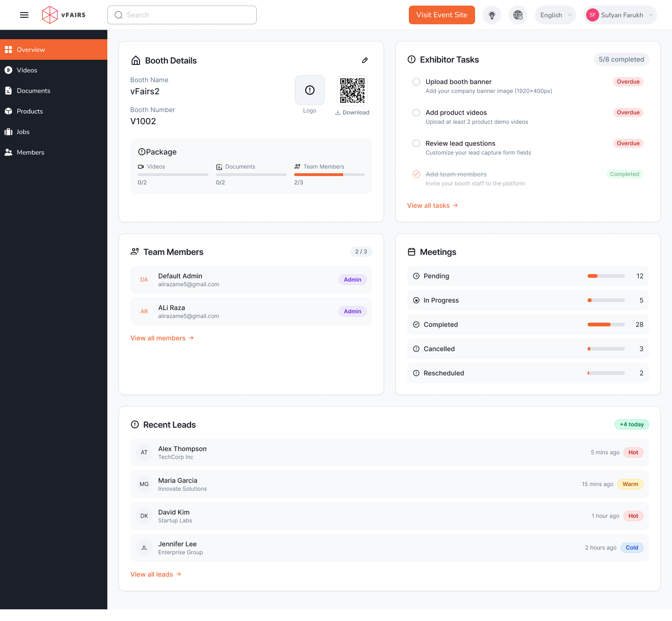The width and height of the screenshot is (672, 621).
Task: Click the Team Members package progress bar
Action: (329, 175)
